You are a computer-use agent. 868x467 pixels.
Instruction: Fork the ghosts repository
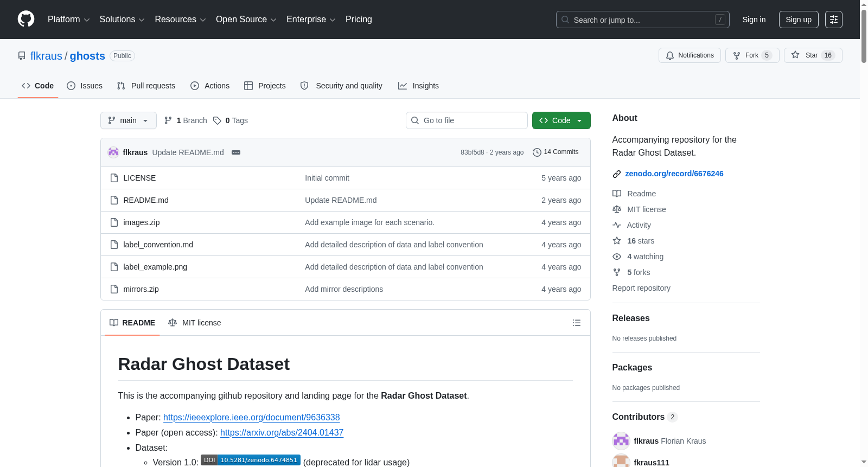pyautogui.click(x=752, y=55)
